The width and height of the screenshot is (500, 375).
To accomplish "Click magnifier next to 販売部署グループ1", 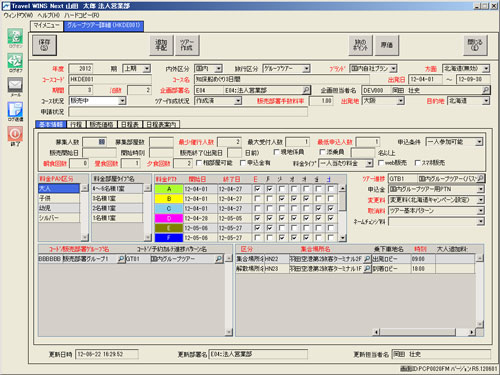I will coord(121,259).
